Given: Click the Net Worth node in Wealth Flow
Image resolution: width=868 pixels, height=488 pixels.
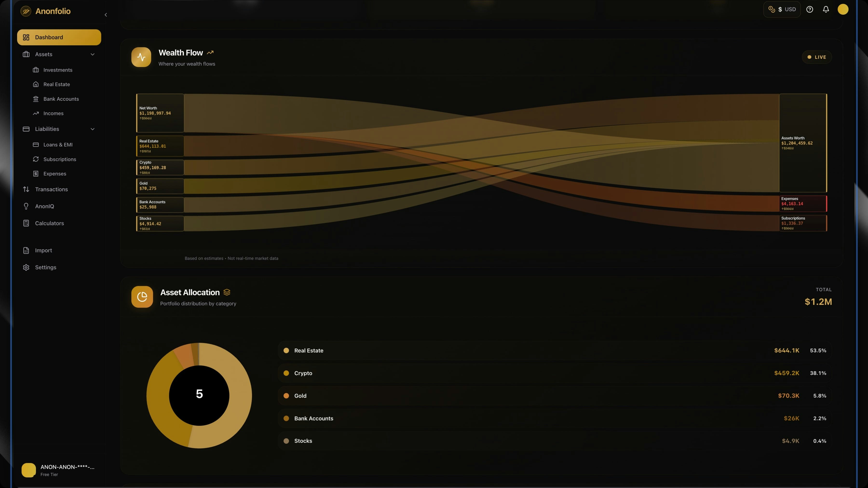Looking at the screenshot, I should click(160, 113).
